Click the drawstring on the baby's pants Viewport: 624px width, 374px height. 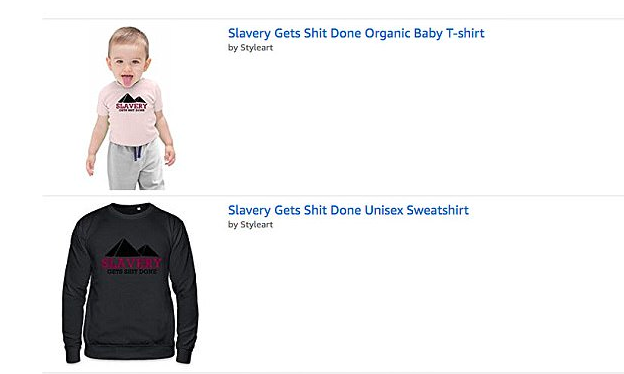(137, 153)
